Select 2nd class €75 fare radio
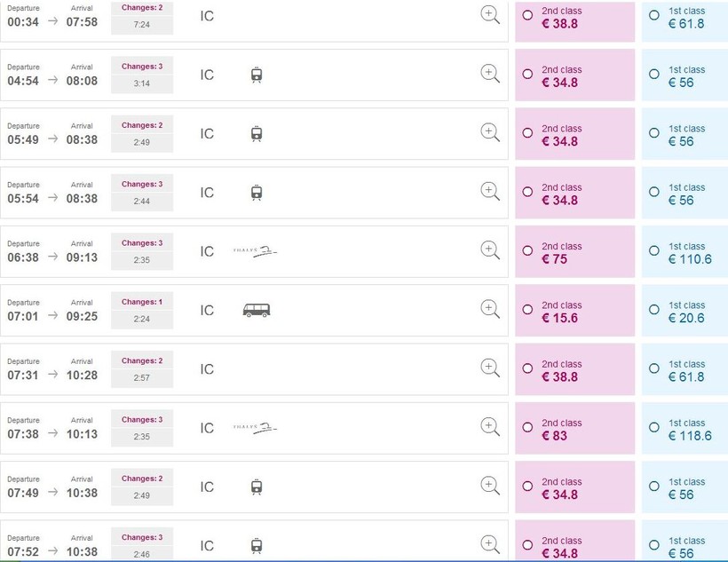The width and height of the screenshot is (728, 562). [527, 251]
